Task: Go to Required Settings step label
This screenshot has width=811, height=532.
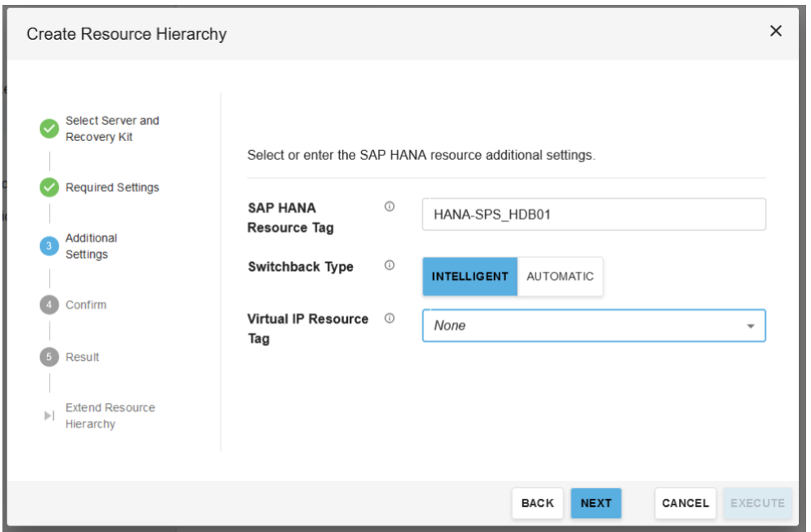Action: pyautogui.click(x=112, y=187)
